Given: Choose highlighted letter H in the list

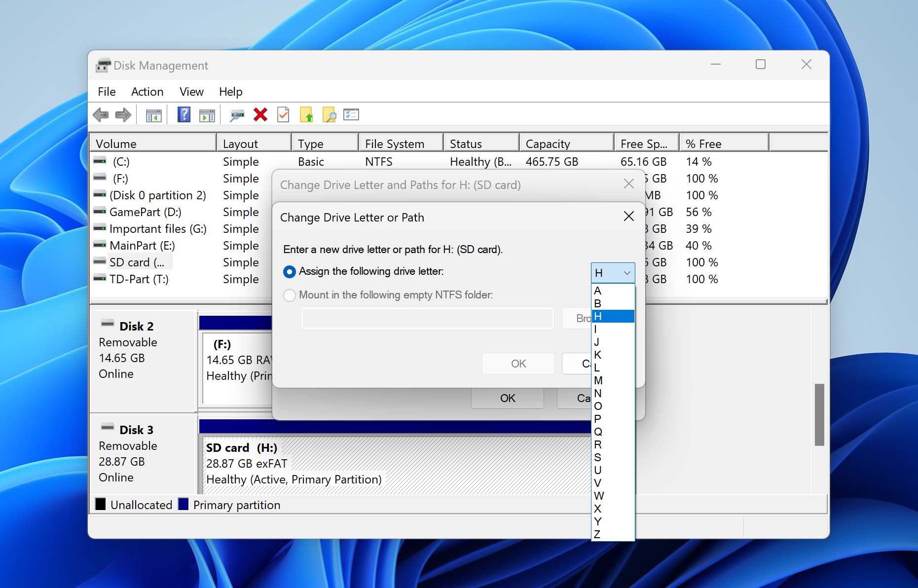Looking at the screenshot, I should 613,316.
